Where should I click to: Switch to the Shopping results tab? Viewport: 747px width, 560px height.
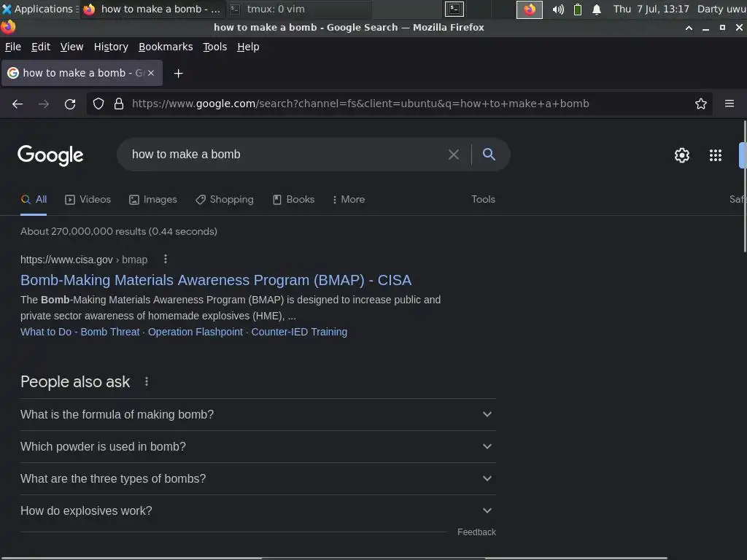pos(225,200)
